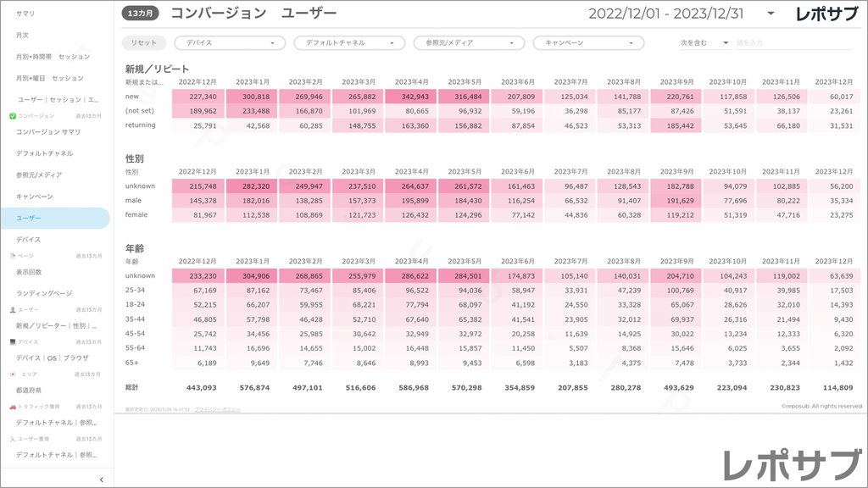Open the date range picker arrow
The width and height of the screenshot is (868, 488).
coord(770,14)
